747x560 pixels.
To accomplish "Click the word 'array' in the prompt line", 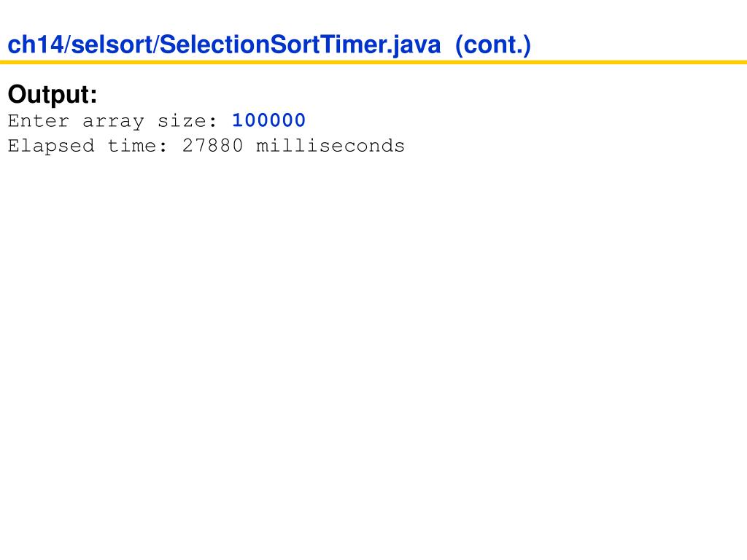I will (x=113, y=122).
